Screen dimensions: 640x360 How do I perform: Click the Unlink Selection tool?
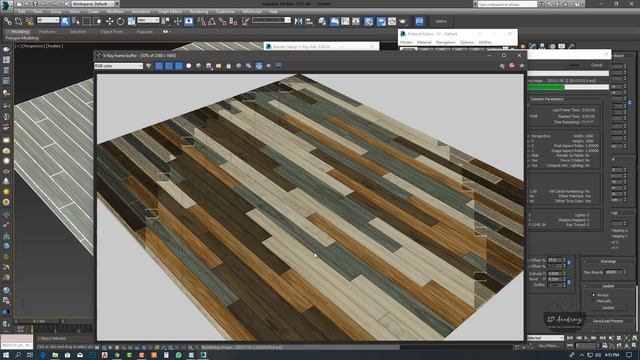tap(18, 21)
